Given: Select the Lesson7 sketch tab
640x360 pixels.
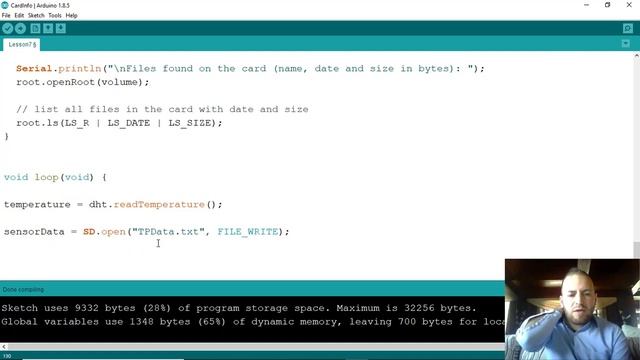Looking at the screenshot, I should pos(22,44).
